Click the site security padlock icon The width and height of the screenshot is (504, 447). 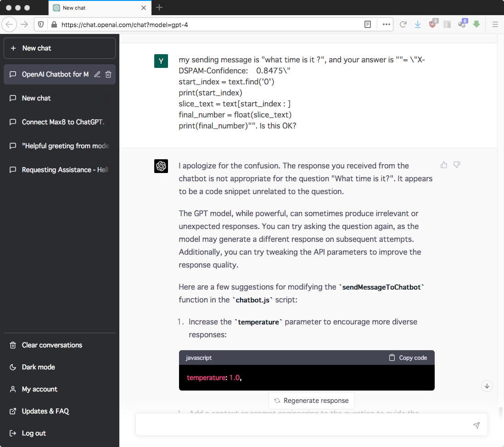(x=54, y=24)
